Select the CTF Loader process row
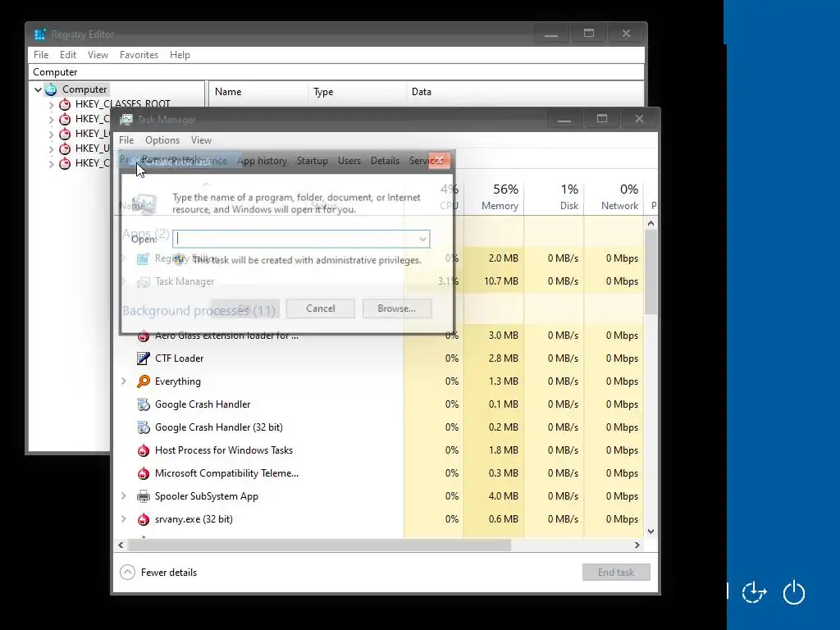This screenshot has width=840, height=630. (x=379, y=358)
